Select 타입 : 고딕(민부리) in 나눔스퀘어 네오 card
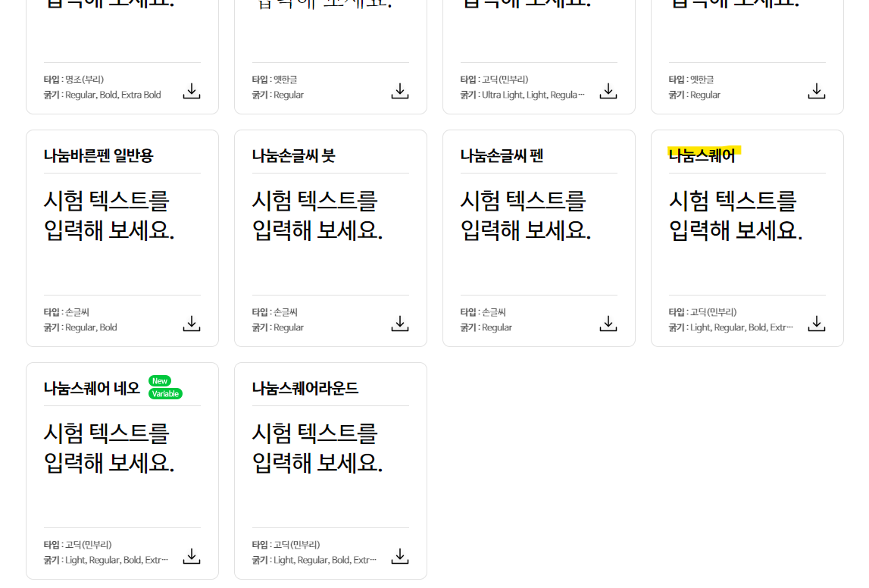This screenshot has height=588, width=869. pos(77,545)
